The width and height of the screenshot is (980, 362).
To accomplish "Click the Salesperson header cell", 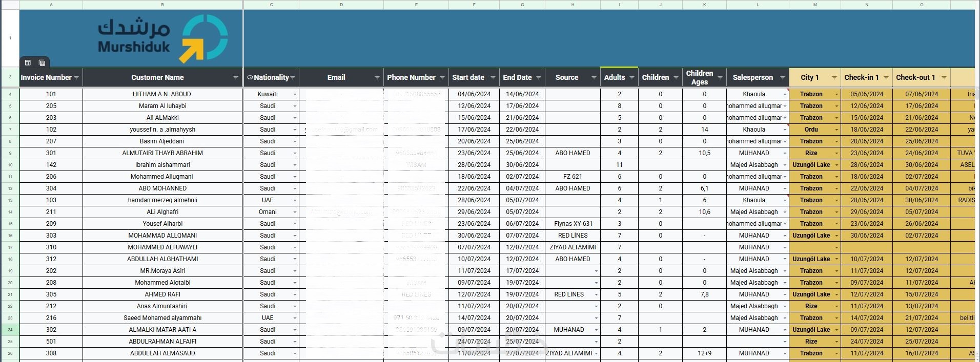I will point(758,77).
